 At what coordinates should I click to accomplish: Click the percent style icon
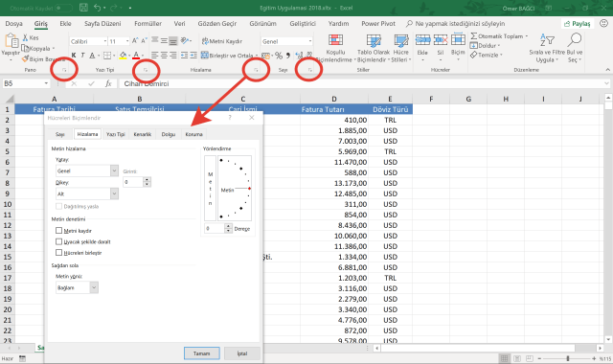click(x=279, y=56)
